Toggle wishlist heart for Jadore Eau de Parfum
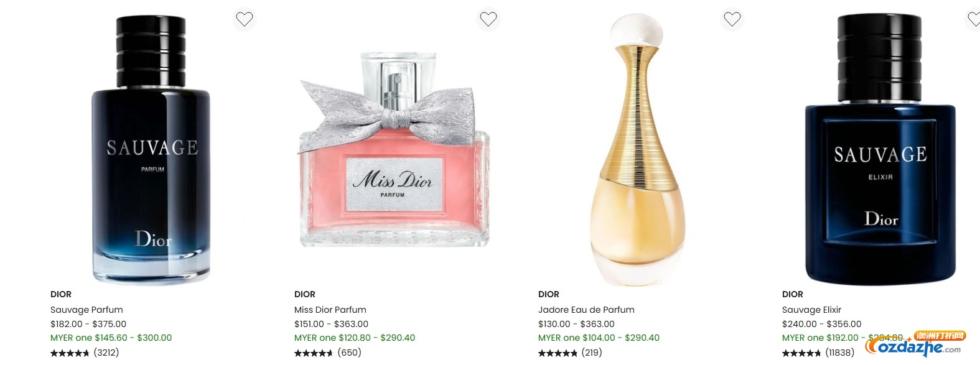Screen dimensions: 980x365 732,19
